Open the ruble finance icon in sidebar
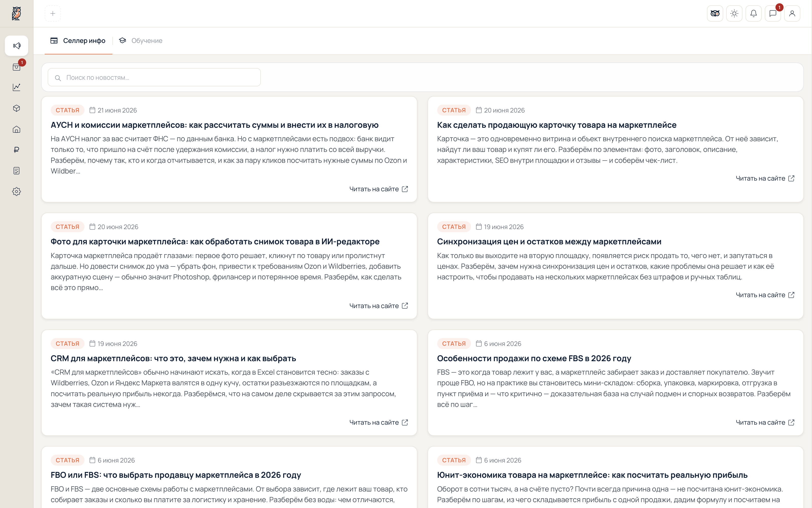 (16, 150)
